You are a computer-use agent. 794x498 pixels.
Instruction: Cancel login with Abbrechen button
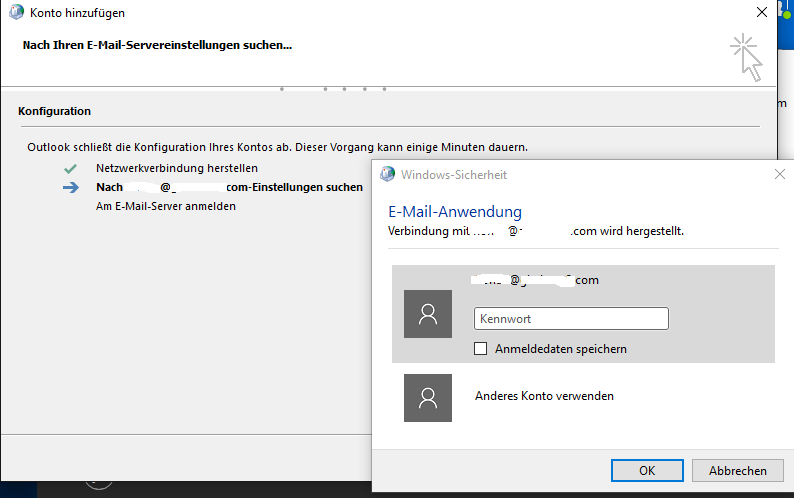click(738, 471)
